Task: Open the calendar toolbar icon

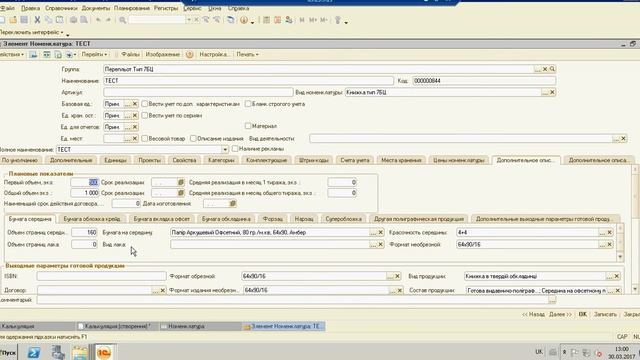Action: [x=277, y=20]
